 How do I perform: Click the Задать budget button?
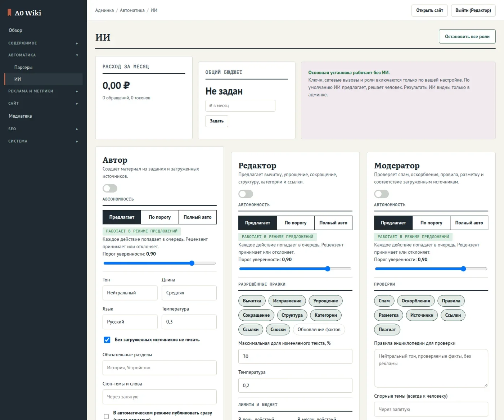click(x=217, y=121)
